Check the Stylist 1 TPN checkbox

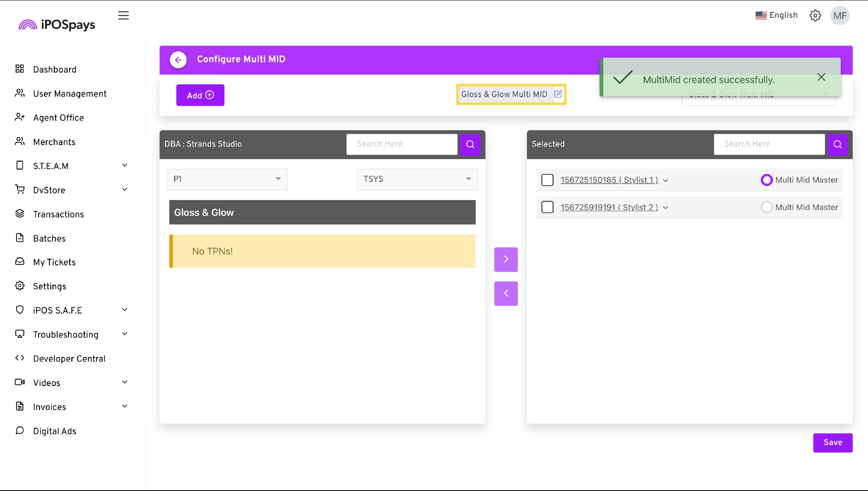point(547,180)
